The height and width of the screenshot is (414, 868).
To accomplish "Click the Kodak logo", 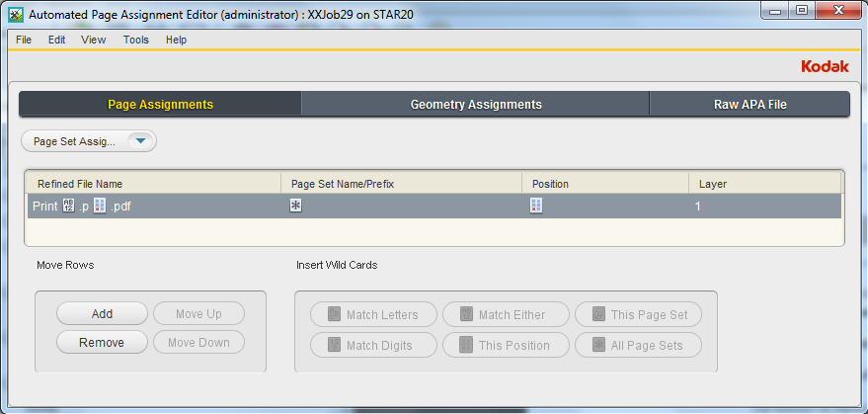I will point(826,67).
